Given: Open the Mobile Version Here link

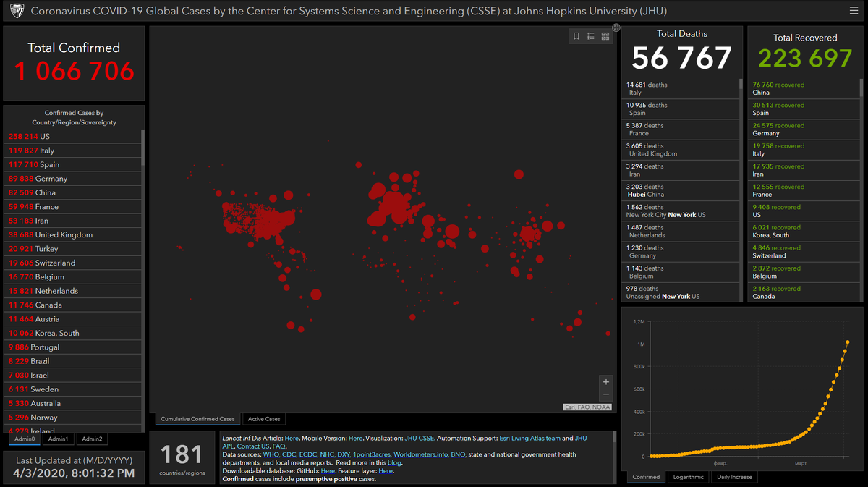Looking at the screenshot, I should pyautogui.click(x=355, y=438).
